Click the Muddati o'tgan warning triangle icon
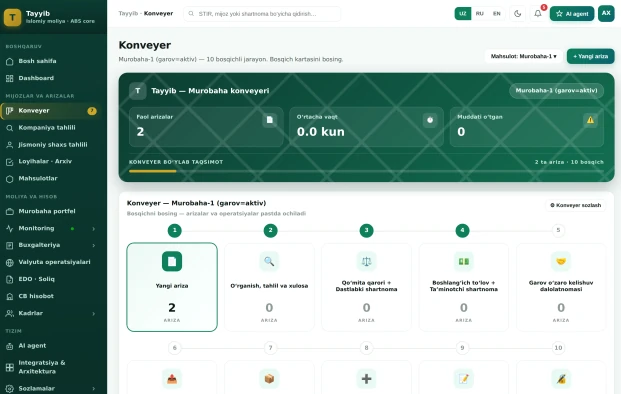This screenshot has height=394, width=621. point(590,120)
